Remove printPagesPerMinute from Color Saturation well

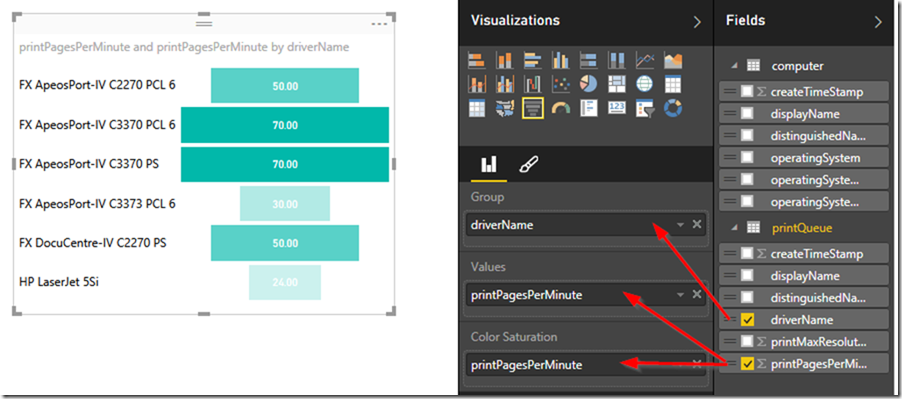(697, 365)
